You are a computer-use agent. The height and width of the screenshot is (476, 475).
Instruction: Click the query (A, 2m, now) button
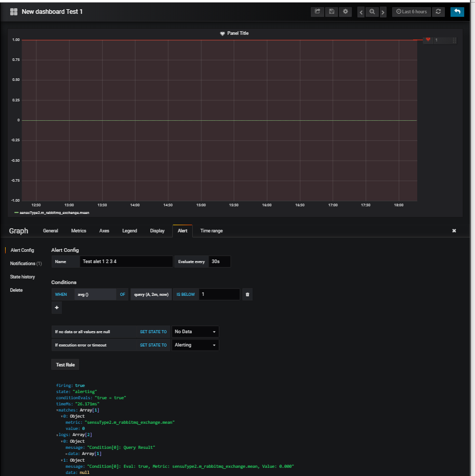point(151,294)
